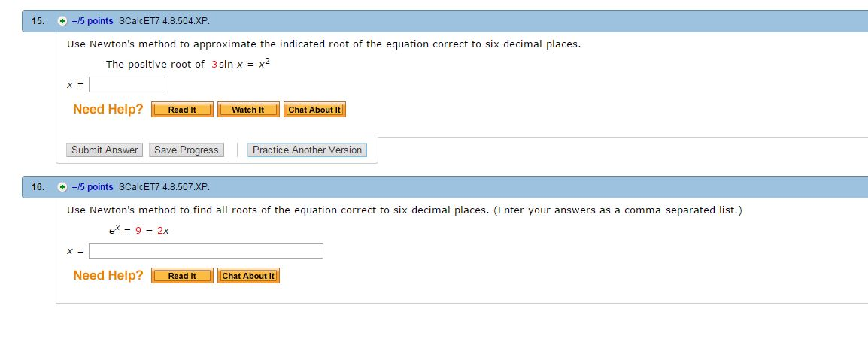Open the Watch It help video
The image size is (868, 339).
click(248, 110)
